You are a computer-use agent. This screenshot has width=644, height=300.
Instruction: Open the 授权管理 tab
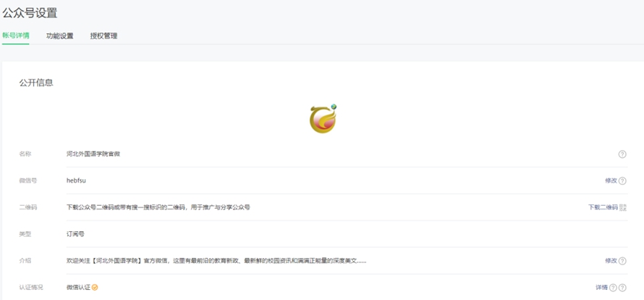pos(103,36)
